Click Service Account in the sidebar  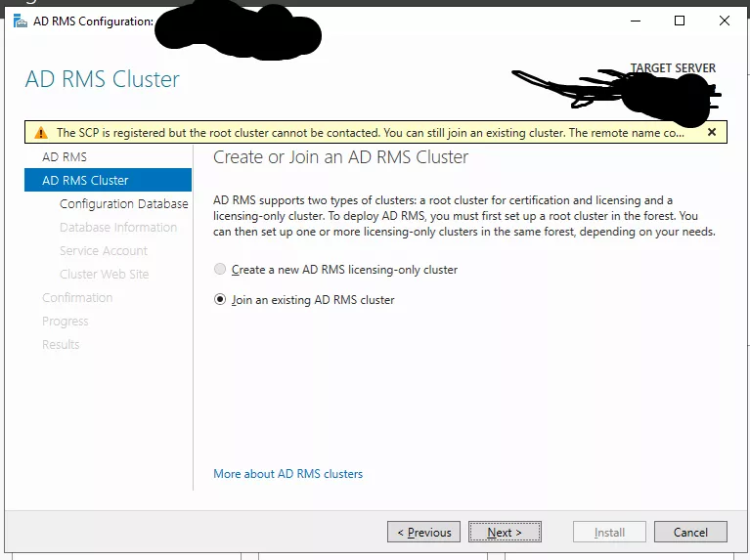click(104, 250)
